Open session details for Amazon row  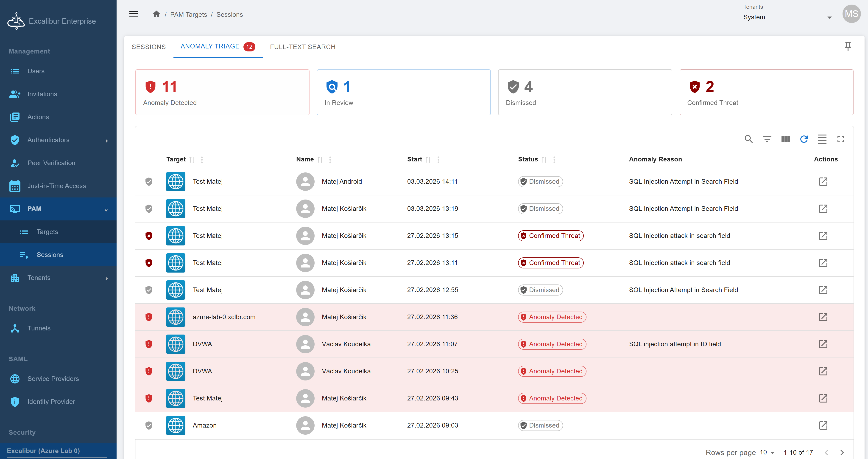(823, 425)
